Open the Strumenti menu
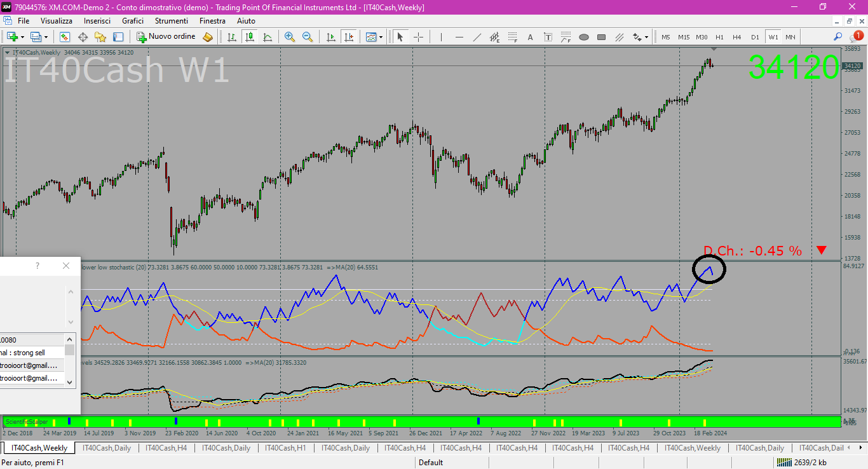This screenshot has width=868, height=469. click(x=172, y=21)
